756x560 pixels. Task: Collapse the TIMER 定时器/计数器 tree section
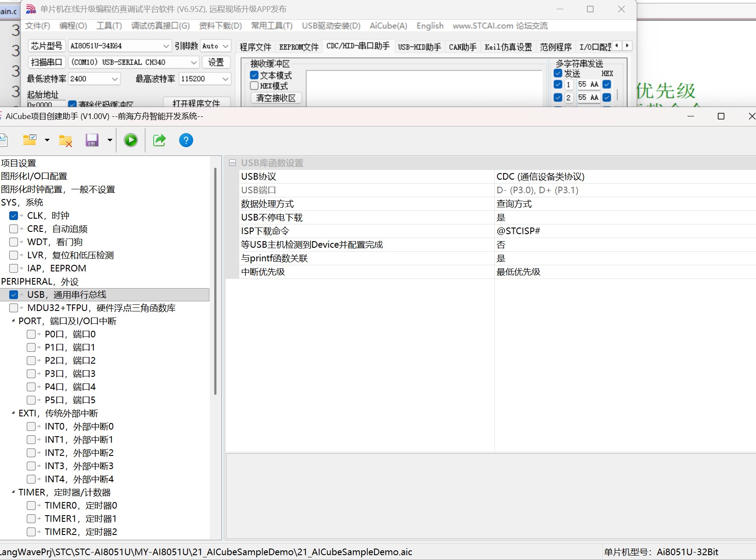click(12, 492)
